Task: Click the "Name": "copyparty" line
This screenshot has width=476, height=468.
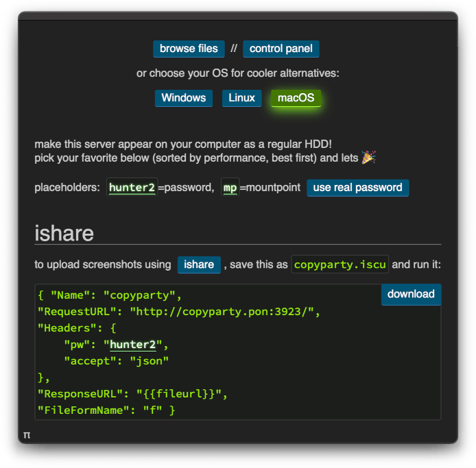Action: [x=109, y=295]
